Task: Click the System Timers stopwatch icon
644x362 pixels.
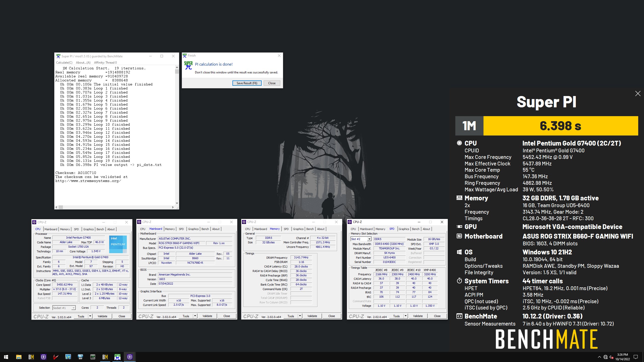Action: click(x=459, y=281)
